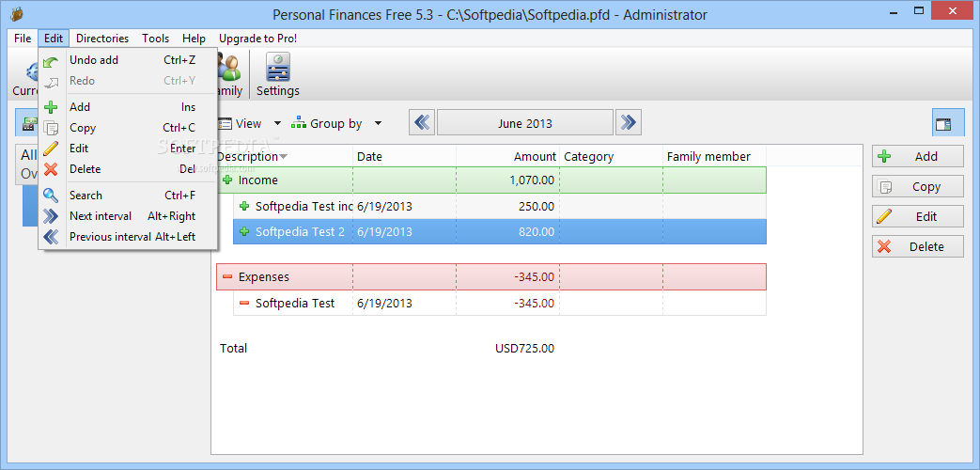Open the File menu
Image resolution: width=980 pixels, height=470 pixels.
coord(23,39)
